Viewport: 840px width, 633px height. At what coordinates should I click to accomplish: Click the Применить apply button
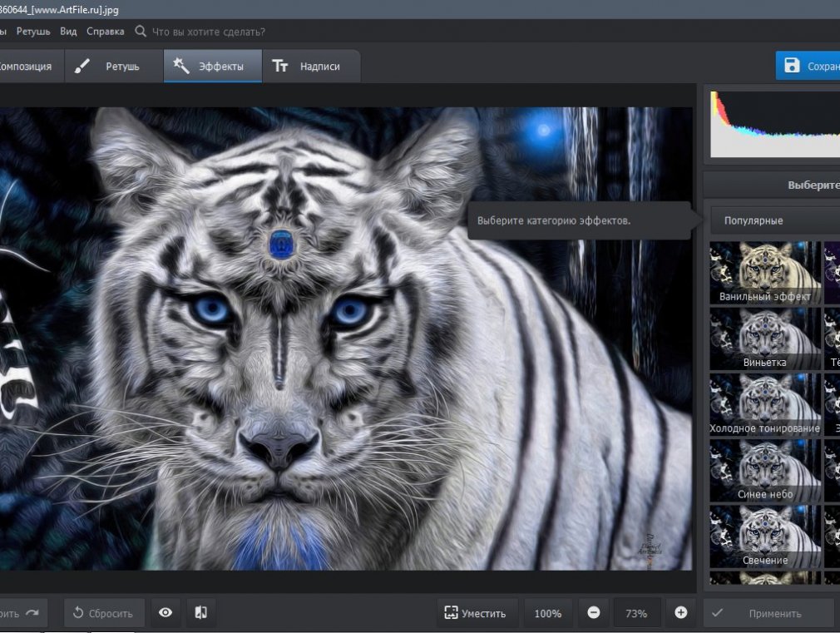[x=768, y=613]
